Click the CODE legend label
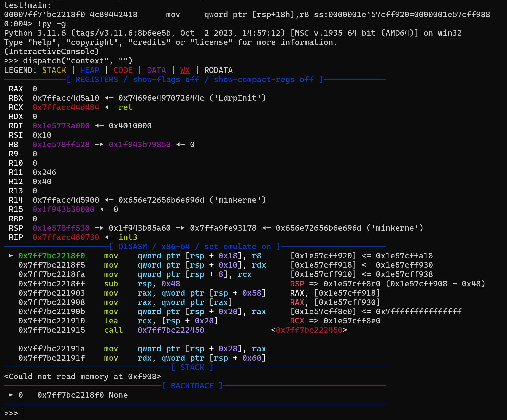The width and height of the screenshot is (507, 420). coord(123,70)
